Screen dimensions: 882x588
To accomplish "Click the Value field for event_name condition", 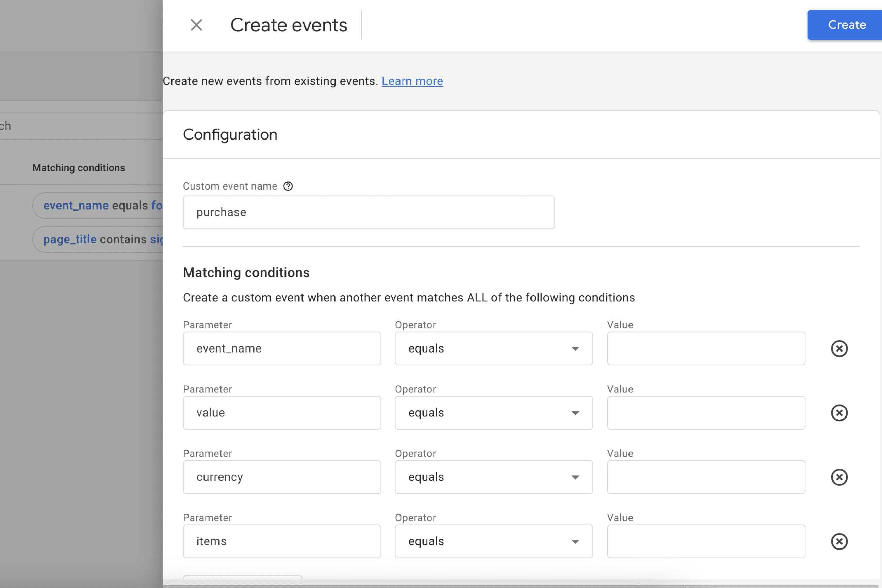I will coord(706,348).
